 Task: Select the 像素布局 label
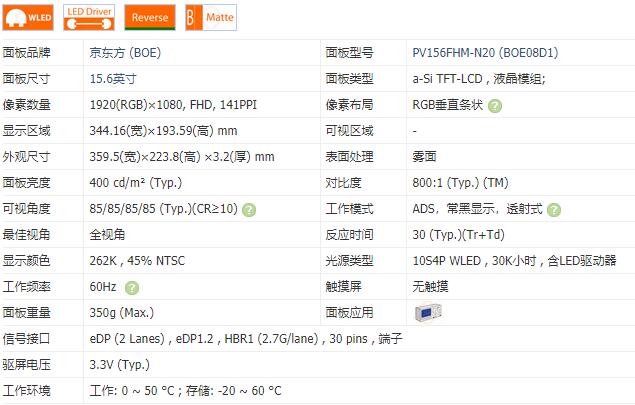[x=349, y=105]
